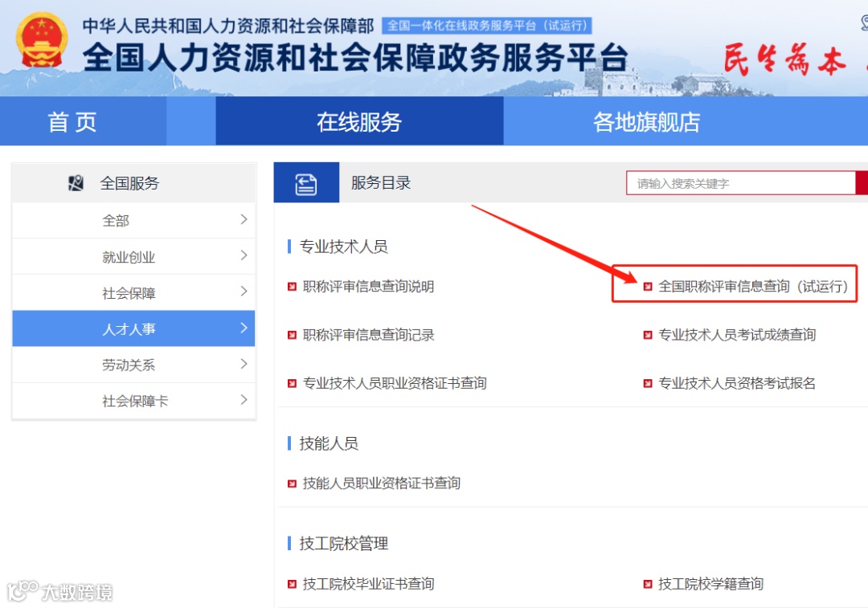The width and height of the screenshot is (868, 608).
Task: Open the 在线服务 tab
Action: coord(359,121)
